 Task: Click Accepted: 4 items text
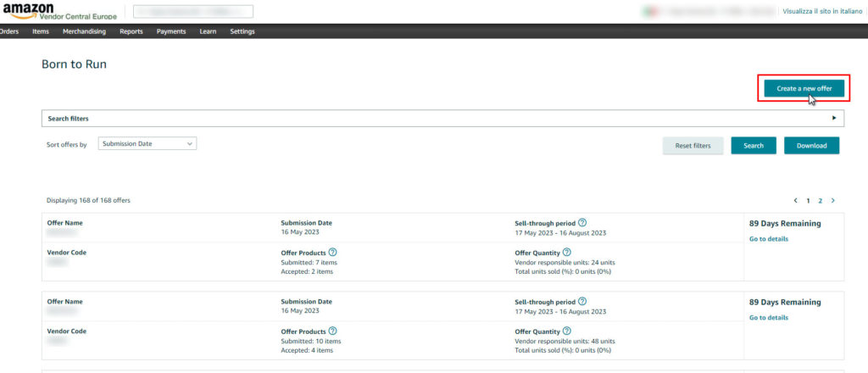[x=307, y=350]
